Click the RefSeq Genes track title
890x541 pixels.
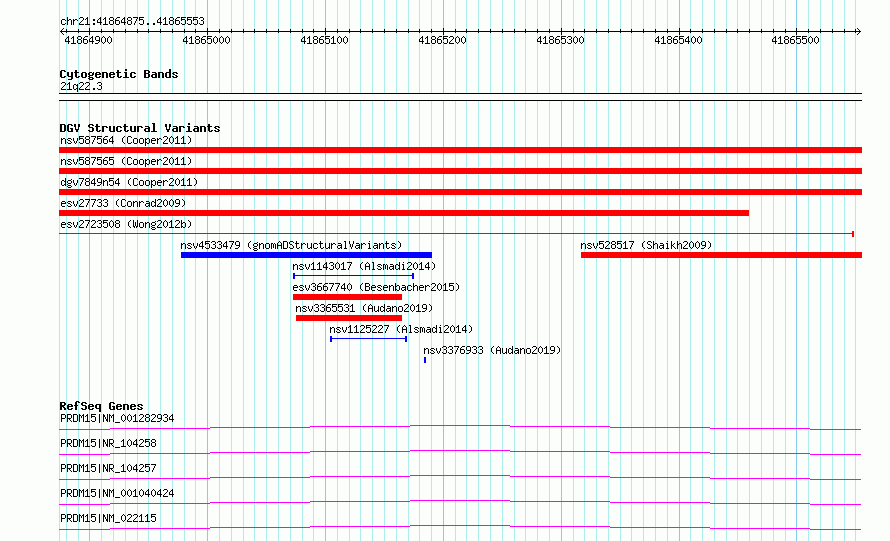tap(101, 406)
